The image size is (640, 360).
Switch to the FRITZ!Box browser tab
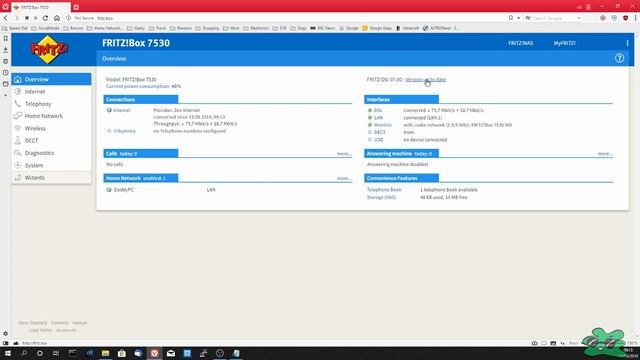click(x=40, y=7)
